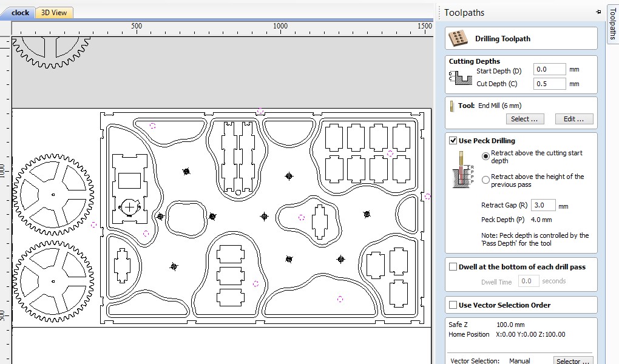Select the partial gear at top left
Screen dimensions: 619x364
point(51,52)
